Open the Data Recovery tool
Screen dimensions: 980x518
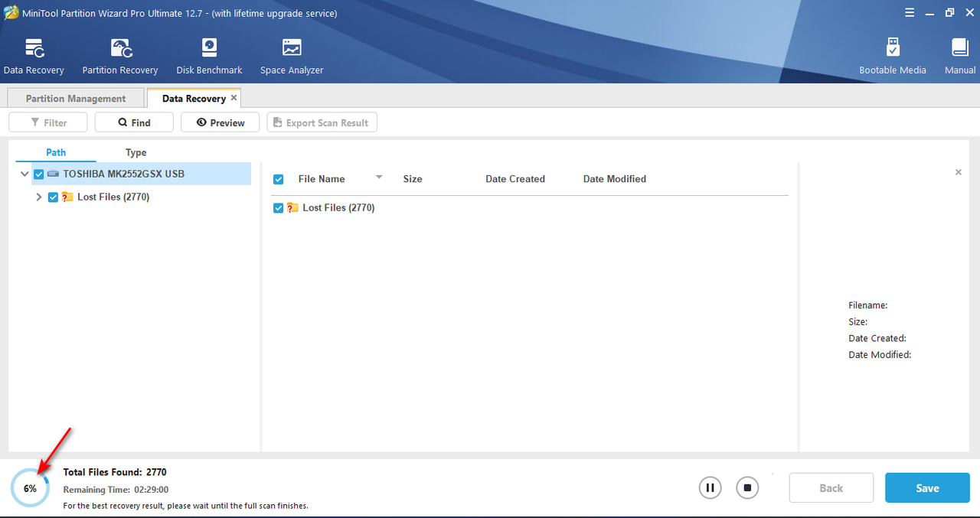click(x=34, y=57)
